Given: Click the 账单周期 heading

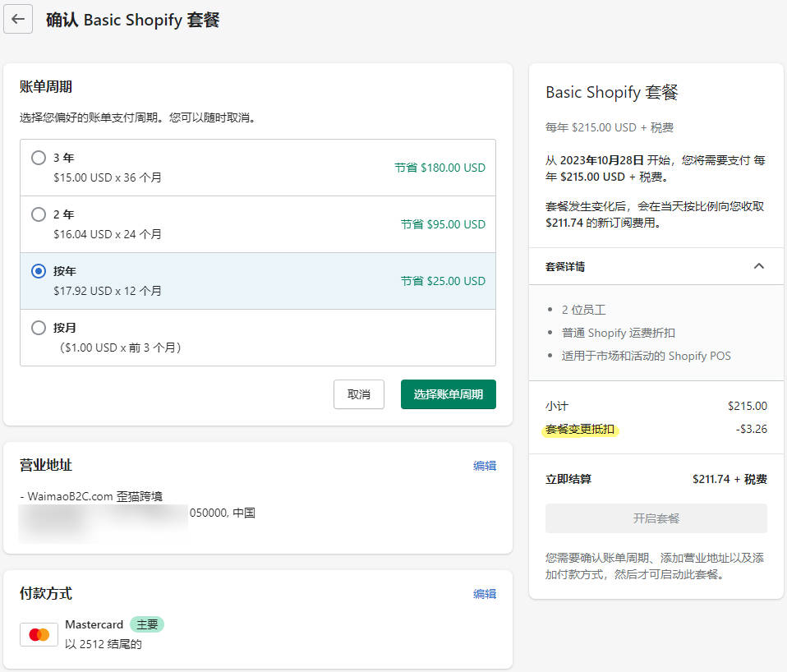Looking at the screenshot, I should (x=46, y=87).
